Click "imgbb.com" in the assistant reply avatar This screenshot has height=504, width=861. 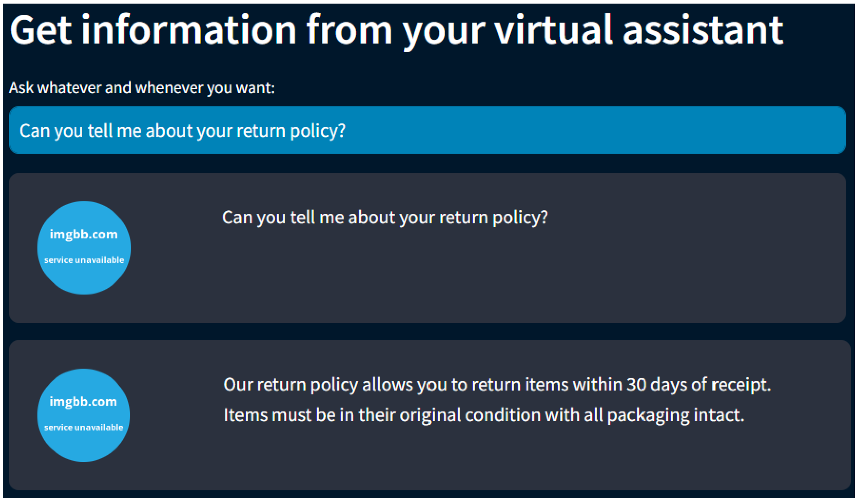coord(83,402)
